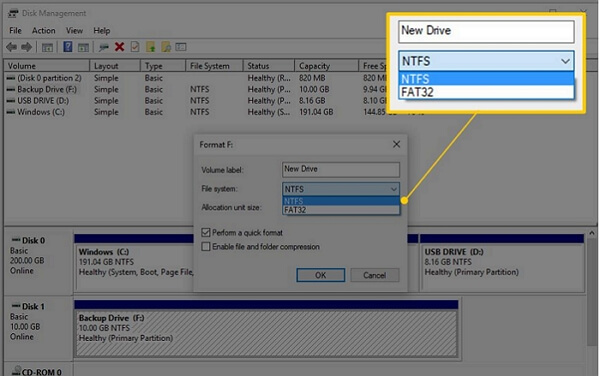Close the Format F: dialog with X

pyautogui.click(x=396, y=144)
